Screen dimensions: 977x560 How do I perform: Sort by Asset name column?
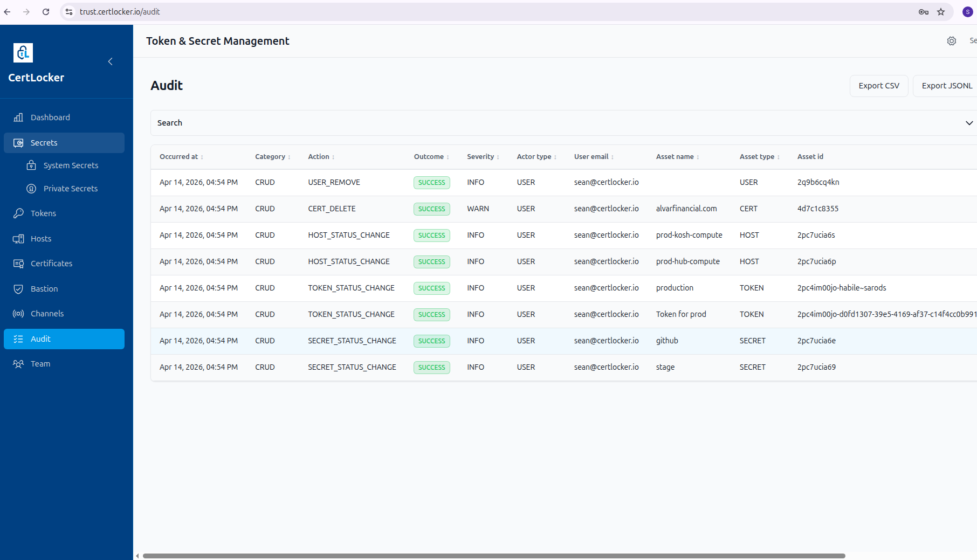(678, 157)
